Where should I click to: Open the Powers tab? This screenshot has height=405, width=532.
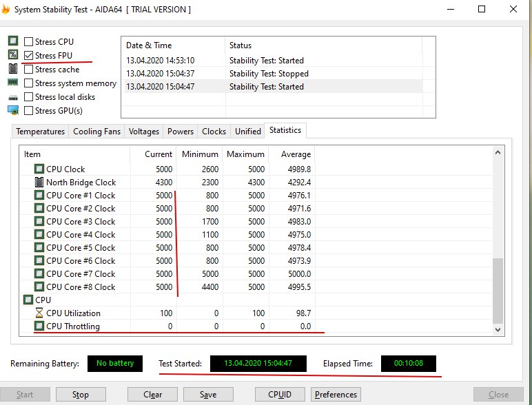(181, 132)
